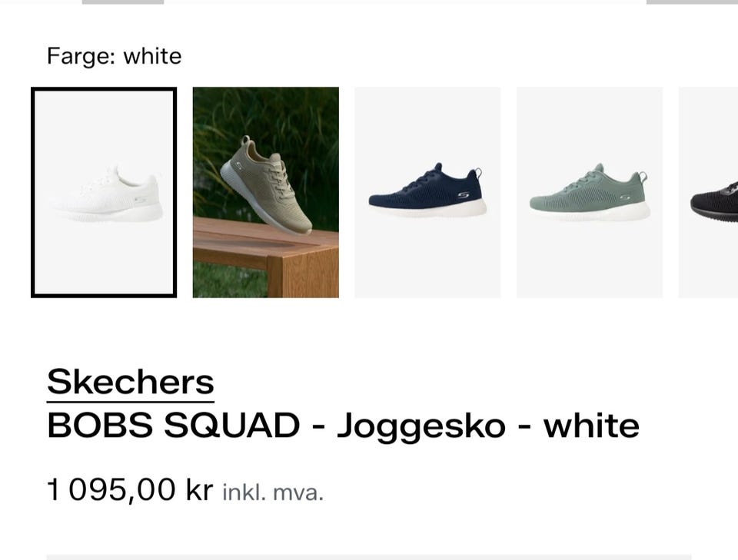Click the gray indicator bar at top right
The height and width of the screenshot is (560, 738).
pyautogui.click(x=692, y=2)
